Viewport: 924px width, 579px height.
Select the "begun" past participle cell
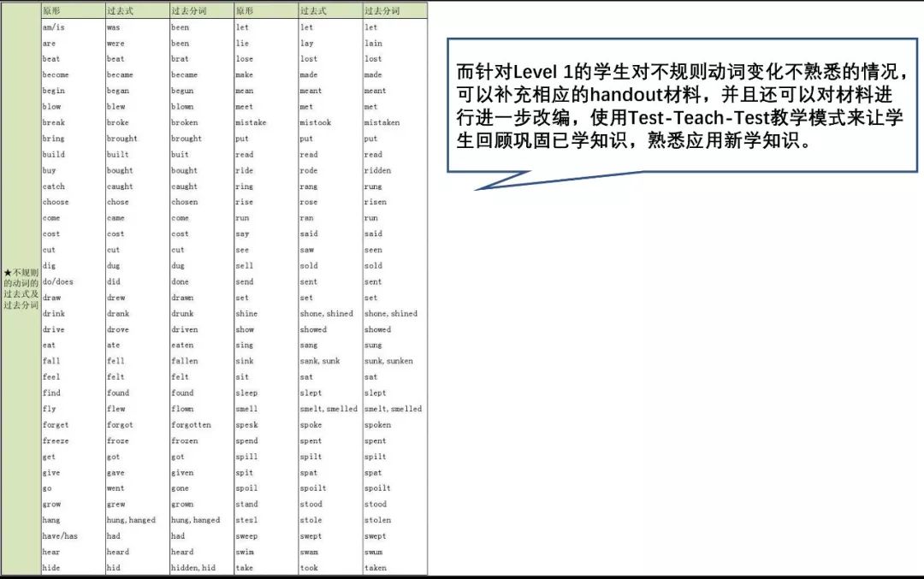point(182,91)
